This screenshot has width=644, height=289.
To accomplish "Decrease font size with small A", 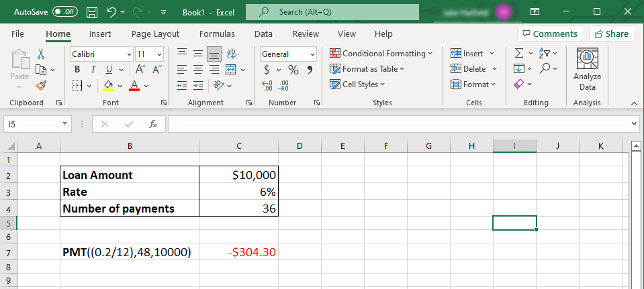I will (157, 69).
